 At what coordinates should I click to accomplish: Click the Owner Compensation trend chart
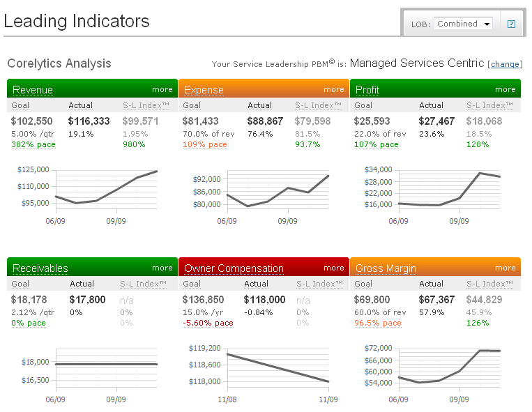click(278, 367)
